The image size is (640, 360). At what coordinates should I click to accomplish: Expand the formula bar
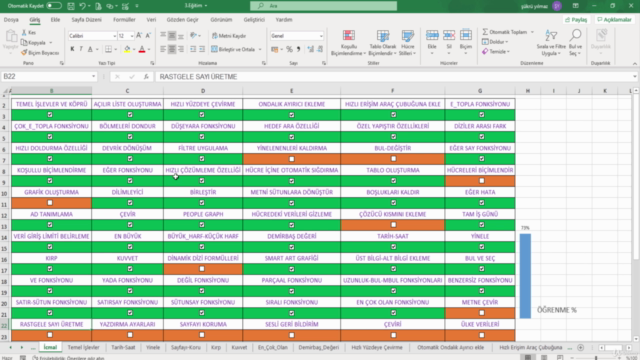click(x=635, y=77)
